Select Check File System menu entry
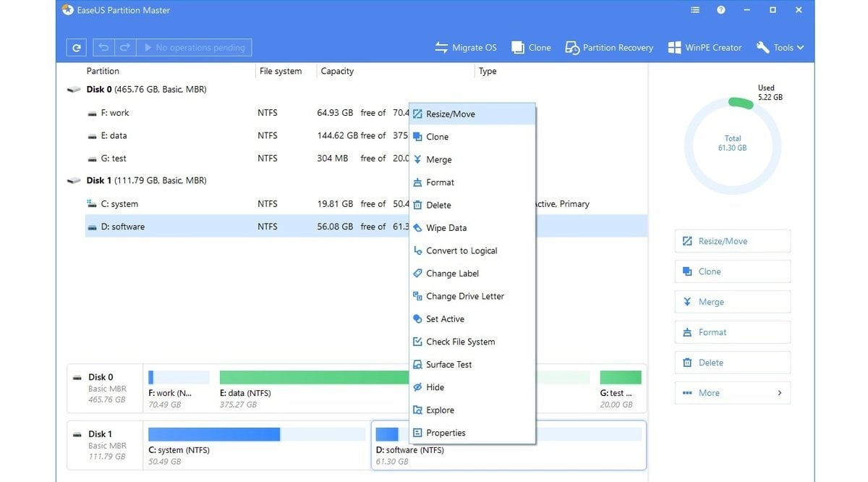Screen dimensions: 868x482 tap(472, 342)
